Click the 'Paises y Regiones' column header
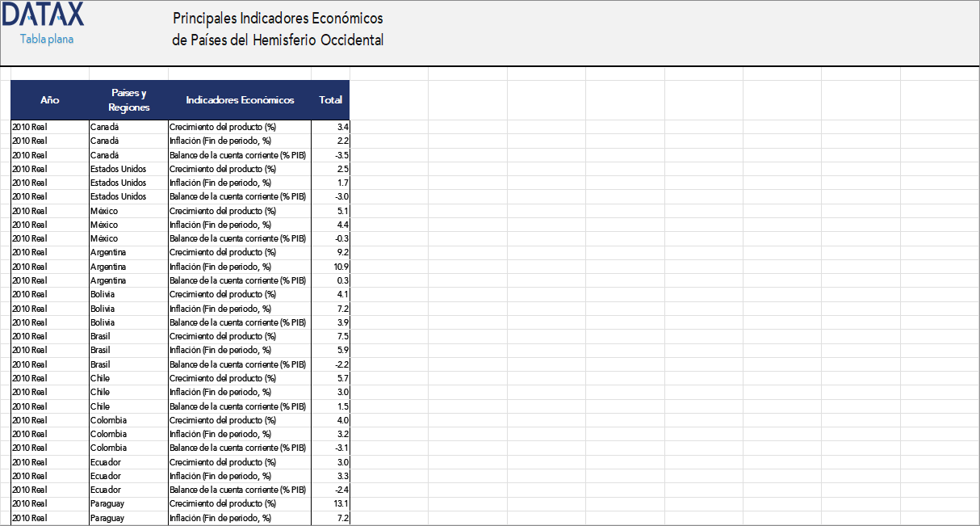 128,100
